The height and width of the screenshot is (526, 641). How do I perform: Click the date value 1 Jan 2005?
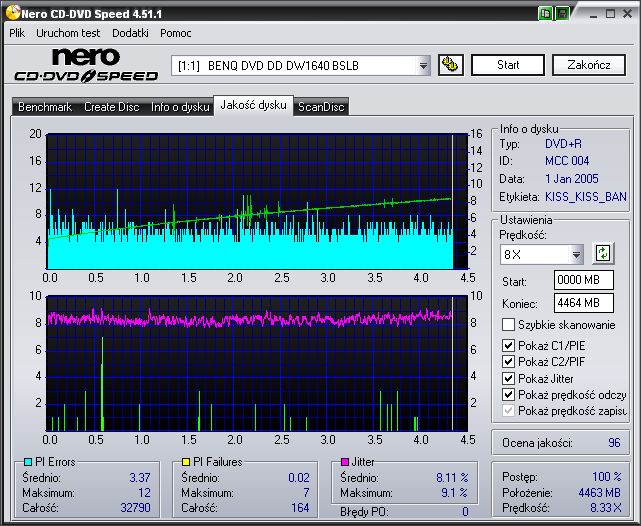coord(572,179)
